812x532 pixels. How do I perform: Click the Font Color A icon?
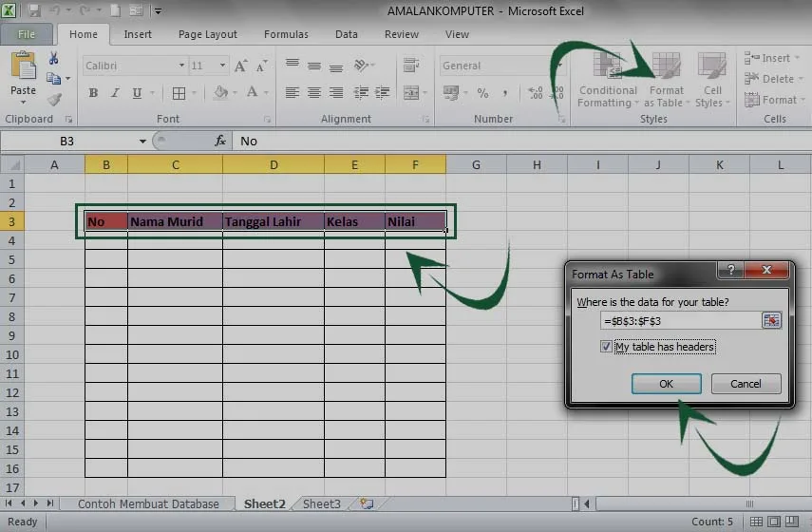pyautogui.click(x=253, y=92)
